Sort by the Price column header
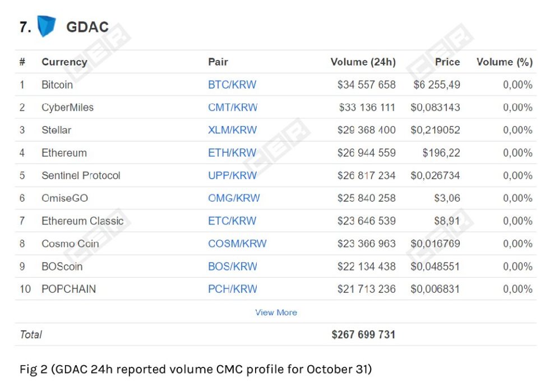This screenshot has width=550, height=392. click(447, 62)
